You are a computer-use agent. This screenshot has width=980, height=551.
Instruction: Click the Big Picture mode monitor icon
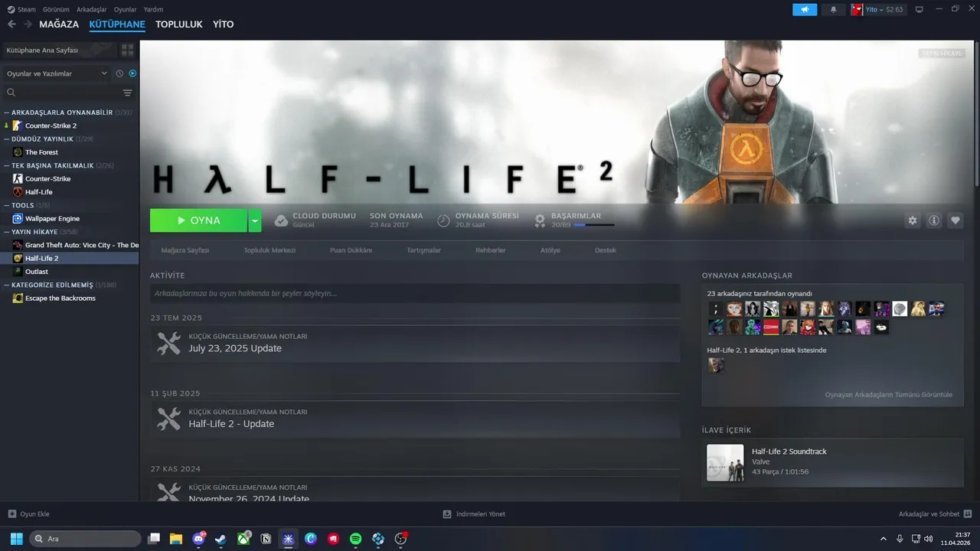click(x=920, y=9)
